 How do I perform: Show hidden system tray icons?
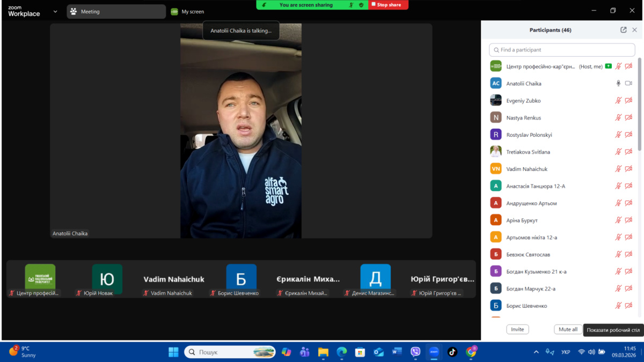click(x=536, y=352)
